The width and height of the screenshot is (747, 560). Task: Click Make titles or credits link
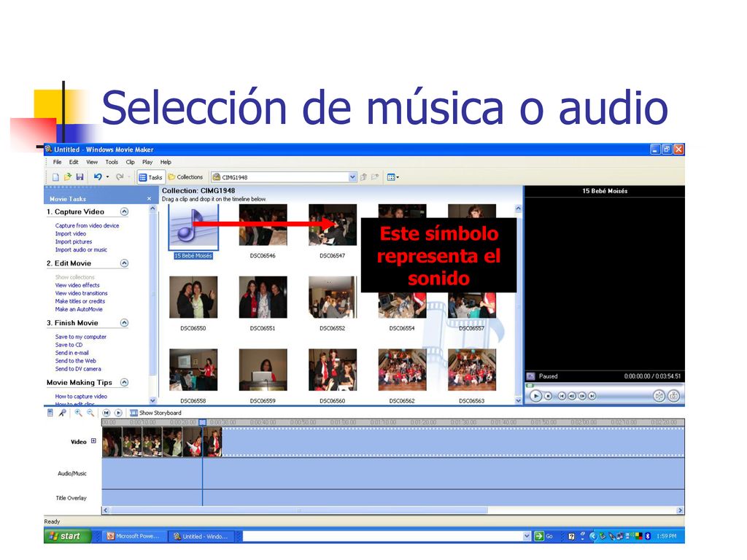tap(80, 301)
